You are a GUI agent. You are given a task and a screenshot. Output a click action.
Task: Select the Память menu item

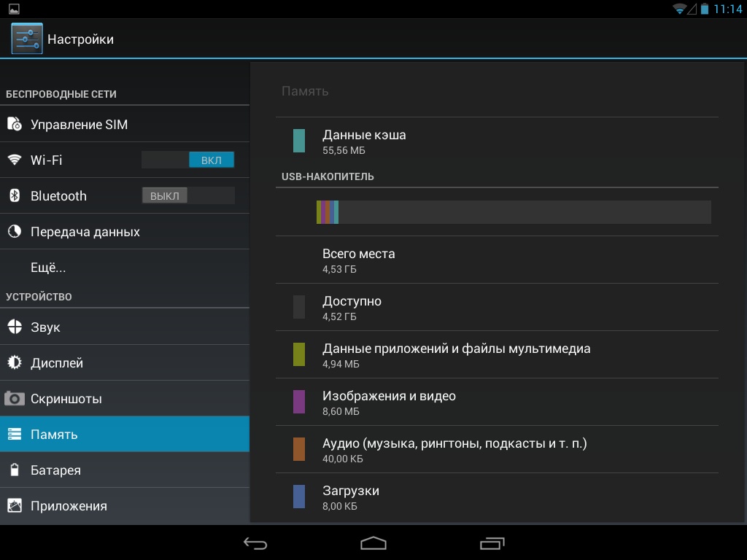pyautogui.click(x=124, y=435)
